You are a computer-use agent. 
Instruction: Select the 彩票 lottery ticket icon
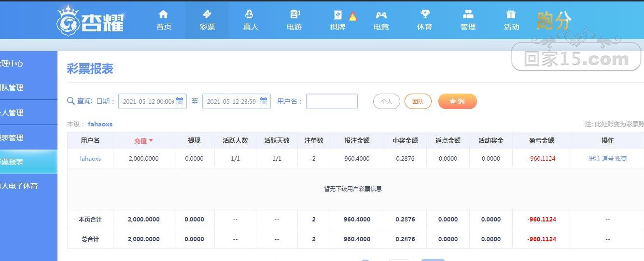click(x=207, y=14)
